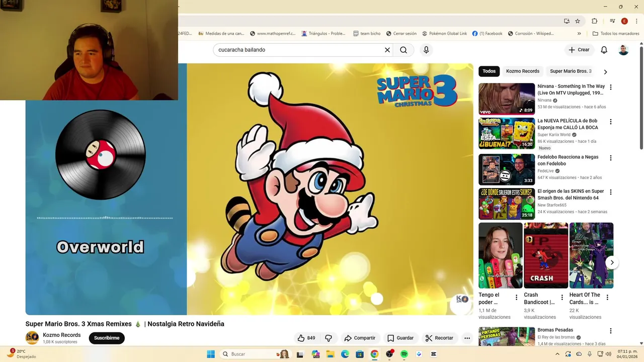The image size is (644, 362).
Task: Open the Chrome three-dot menu
Action: pyautogui.click(x=637, y=21)
